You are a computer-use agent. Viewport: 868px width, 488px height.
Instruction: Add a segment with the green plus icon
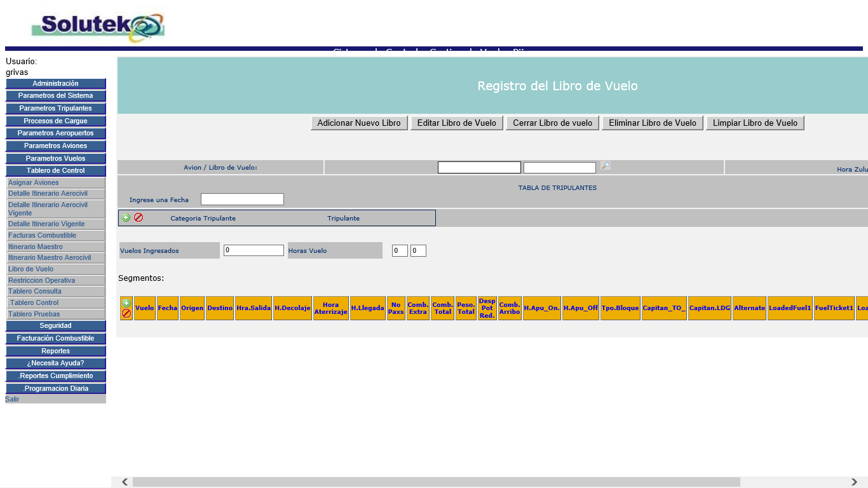point(126,303)
